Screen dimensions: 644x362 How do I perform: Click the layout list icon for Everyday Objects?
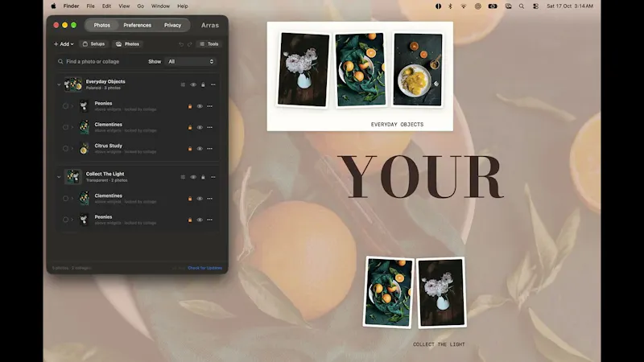(x=183, y=84)
